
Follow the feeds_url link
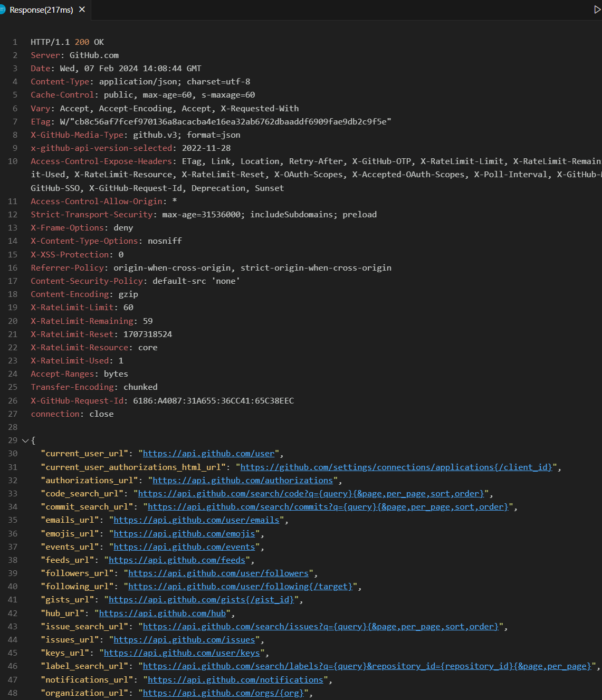tap(177, 560)
